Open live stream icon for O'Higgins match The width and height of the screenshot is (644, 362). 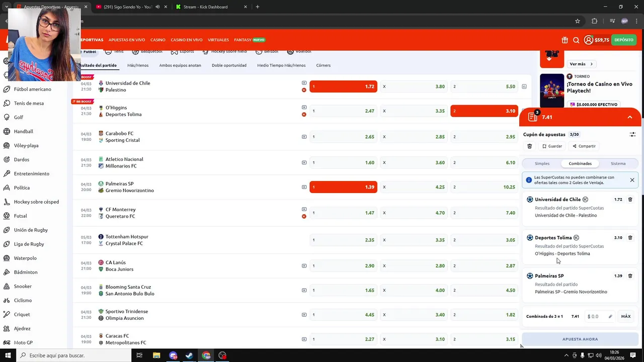coord(304,108)
